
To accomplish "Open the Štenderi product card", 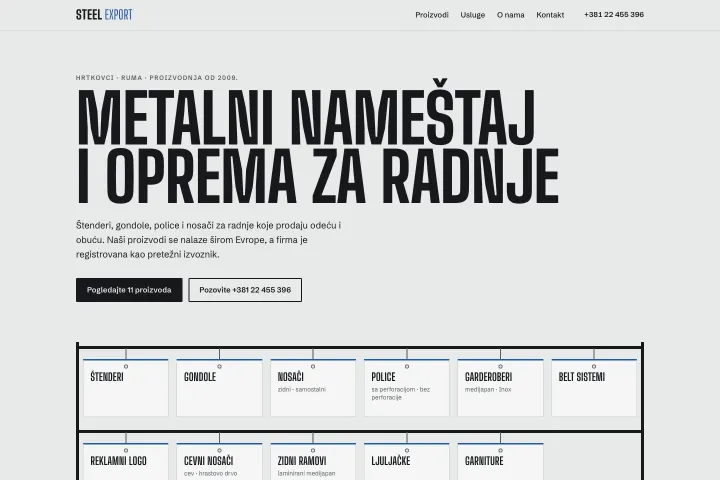I will click(x=126, y=388).
